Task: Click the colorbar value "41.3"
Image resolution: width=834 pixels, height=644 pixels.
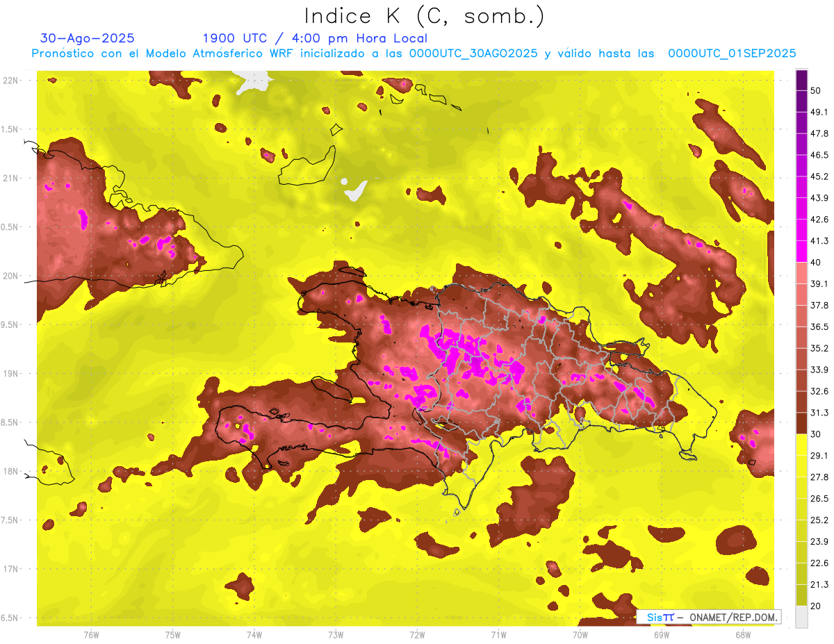Action: (x=819, y=241)
